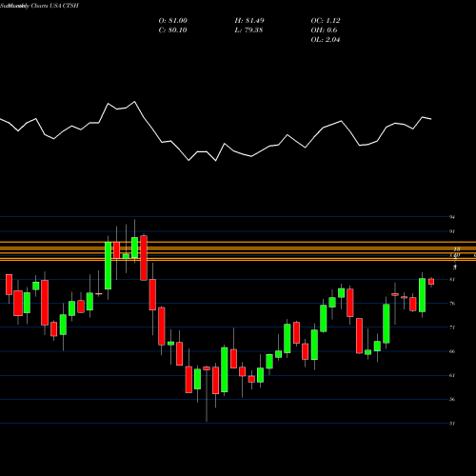The width and height of the screenshot is (476, 476).
Task: Click the low value L: 79.38
Action: pyautogui.click(x=248, y=30)
